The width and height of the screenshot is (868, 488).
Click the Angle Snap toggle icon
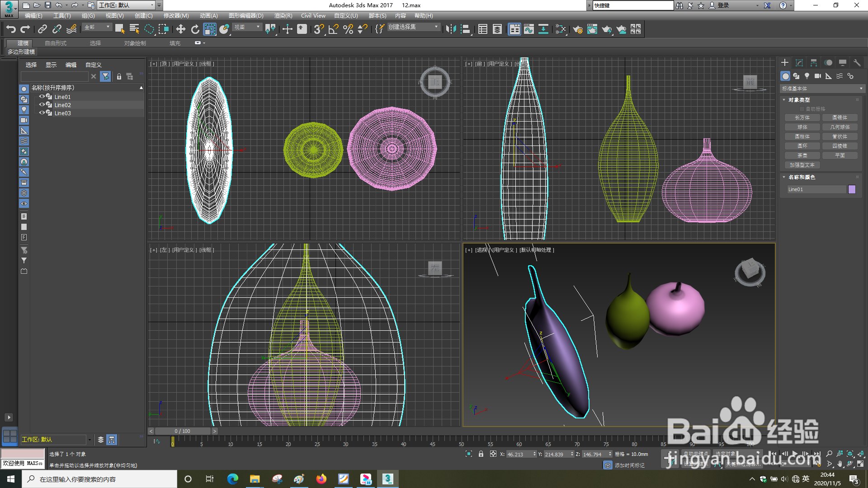(334, 29)
